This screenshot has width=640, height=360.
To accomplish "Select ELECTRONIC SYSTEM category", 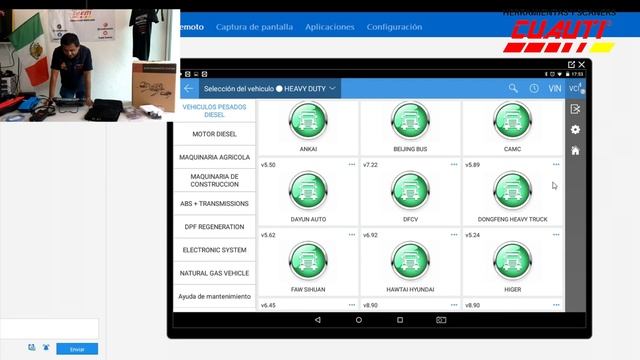I will coord(214,250).
